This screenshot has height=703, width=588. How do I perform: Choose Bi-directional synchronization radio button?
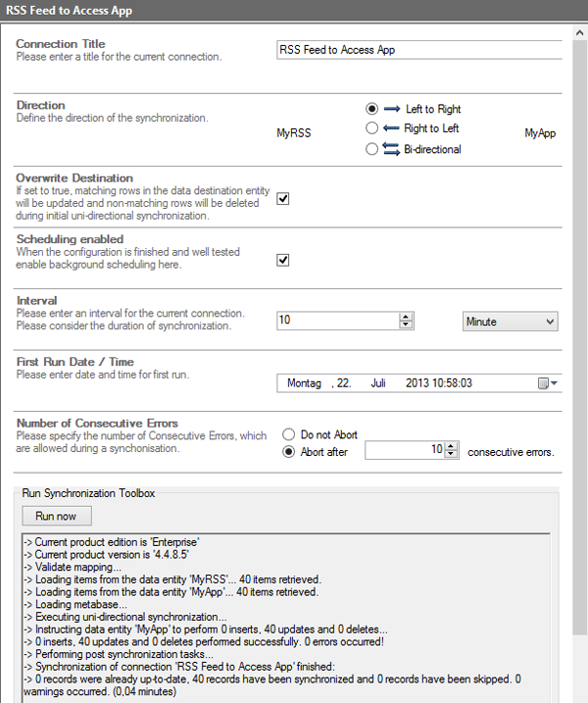tap(371, 149)
